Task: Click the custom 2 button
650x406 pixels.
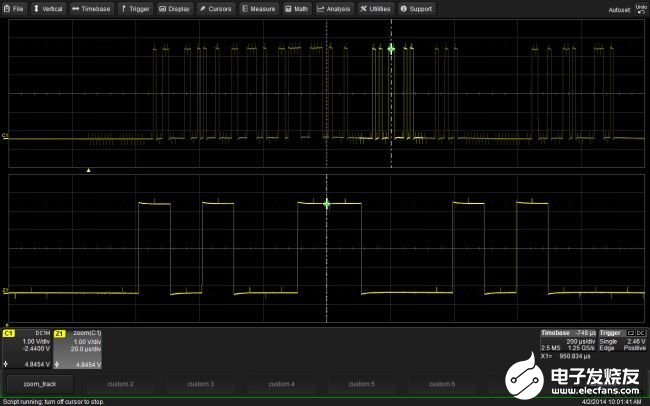Action: [x=120, y=384]
